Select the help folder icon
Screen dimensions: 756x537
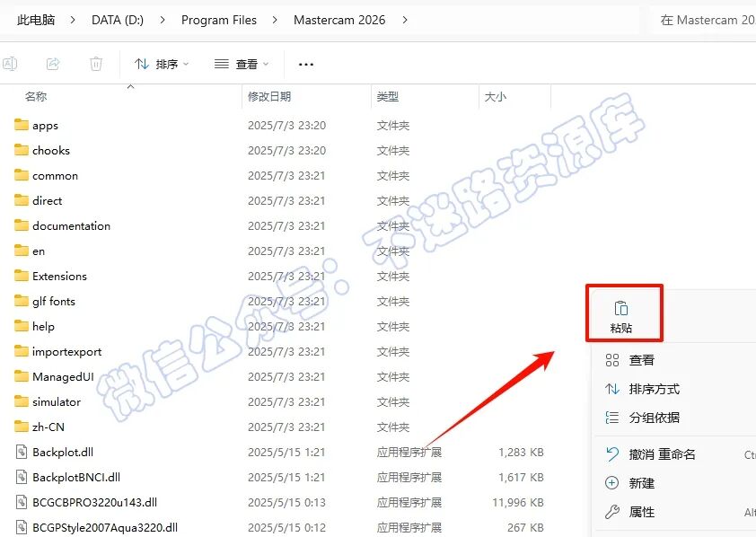(22, 326)
